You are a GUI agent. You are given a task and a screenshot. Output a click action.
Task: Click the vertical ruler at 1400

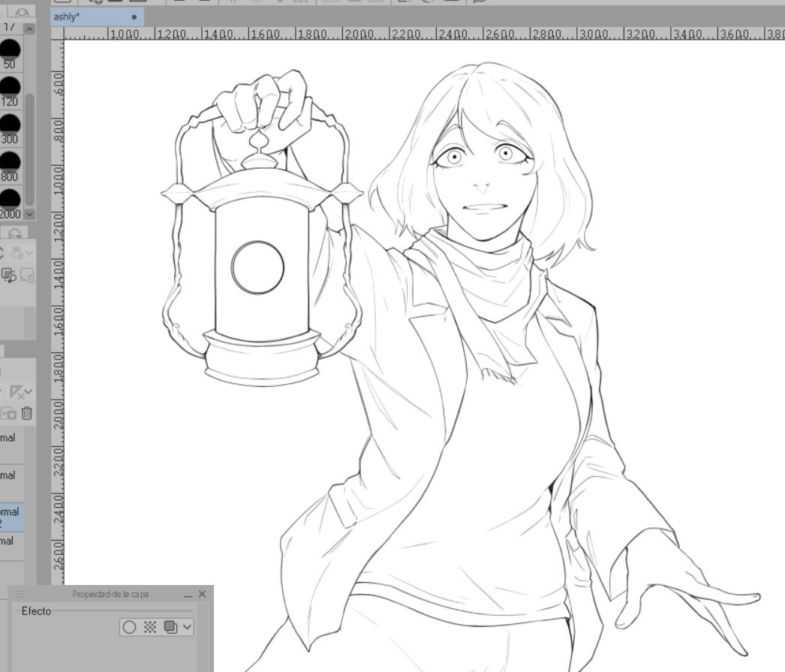coord(58,274)
